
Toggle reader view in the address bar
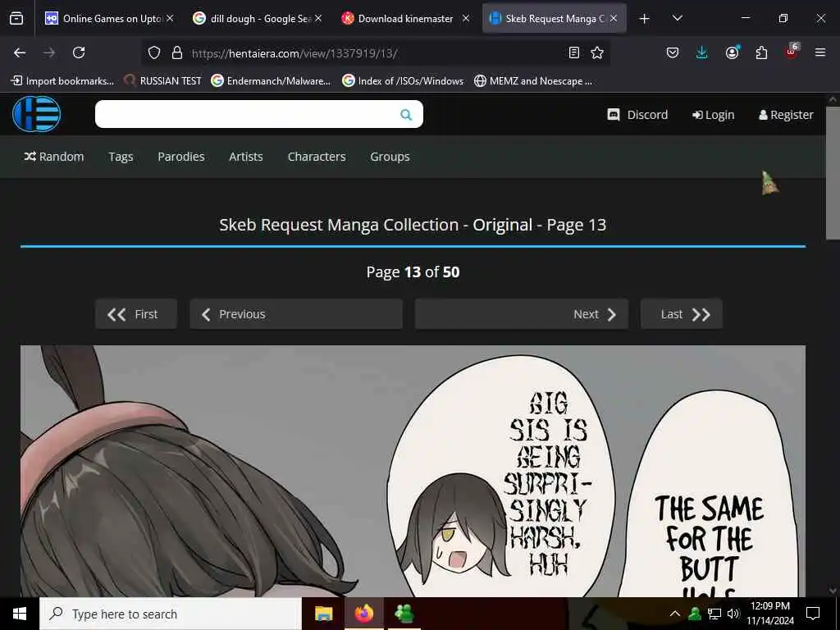click(x=573, y=52)
